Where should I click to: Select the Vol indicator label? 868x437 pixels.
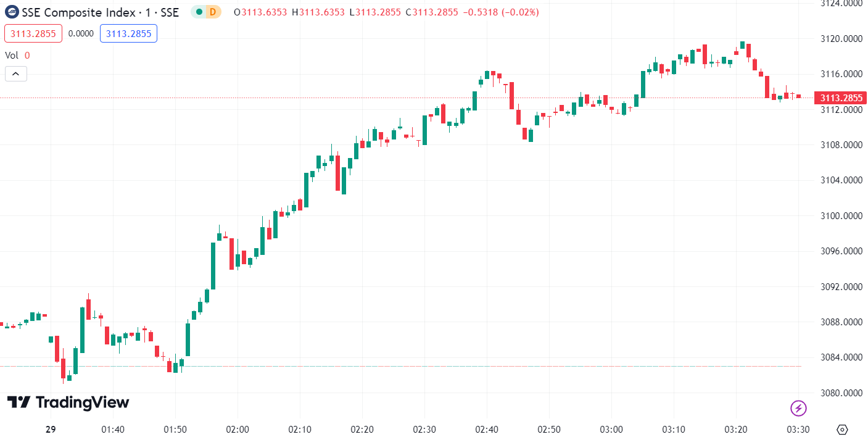click(12, 56)
